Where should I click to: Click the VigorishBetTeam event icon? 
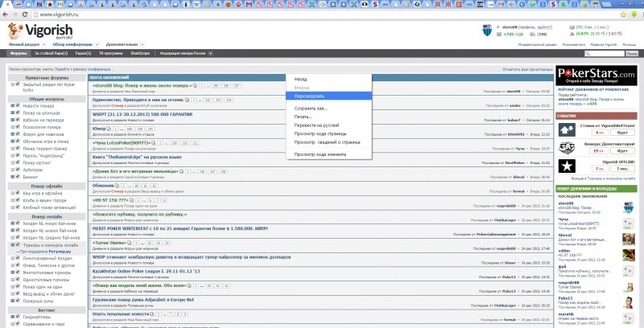pyautogui.click(x=568, y=129)
